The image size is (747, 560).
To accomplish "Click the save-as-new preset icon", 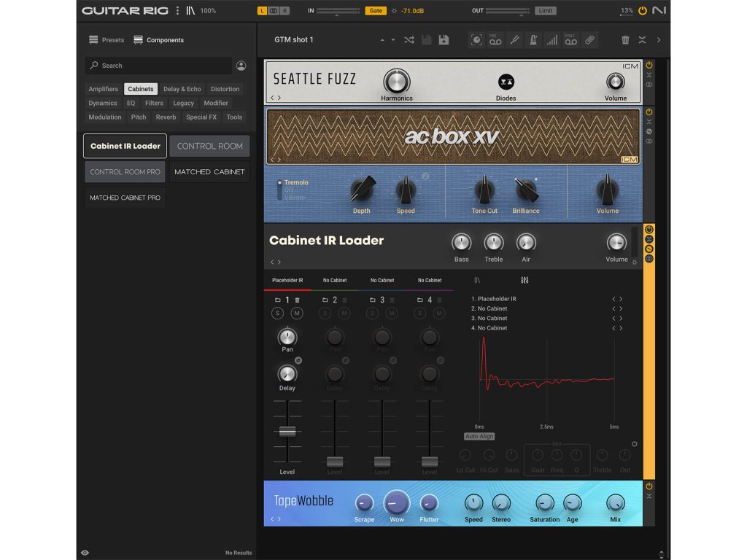I will 444,40.
